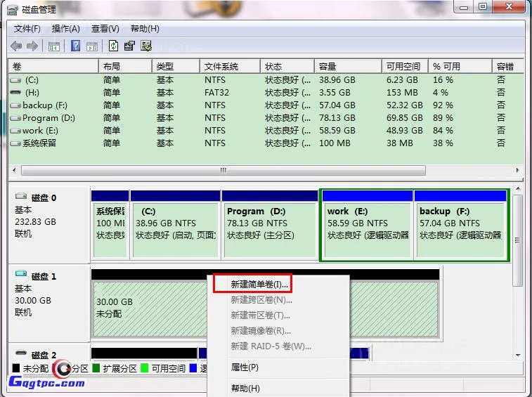Open the Help toolbar icon

(76, 46)
